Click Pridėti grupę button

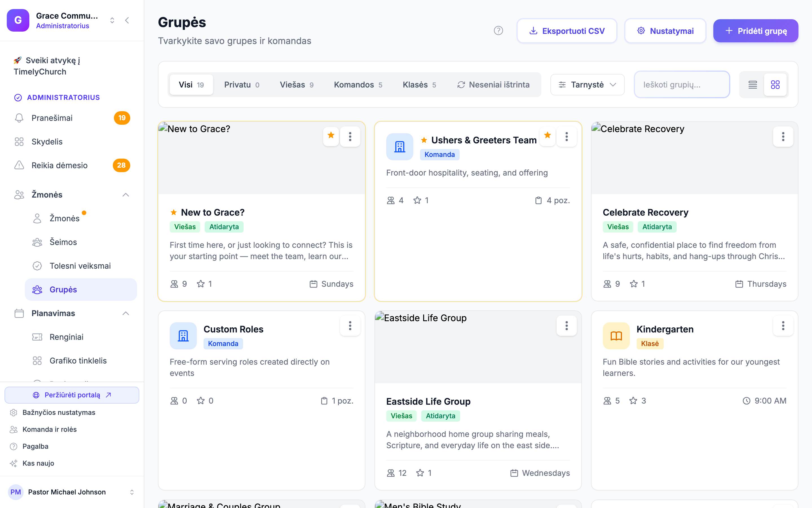[756, 31]
